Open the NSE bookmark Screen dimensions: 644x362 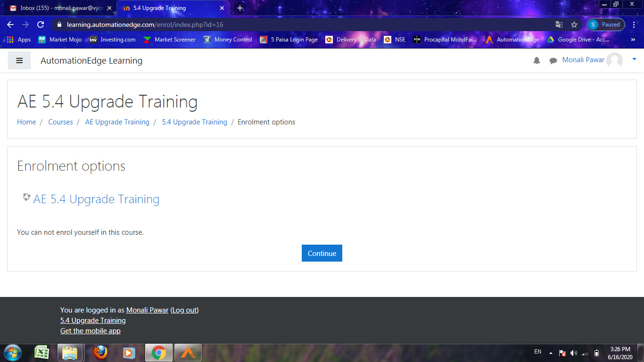coord(394,40)
